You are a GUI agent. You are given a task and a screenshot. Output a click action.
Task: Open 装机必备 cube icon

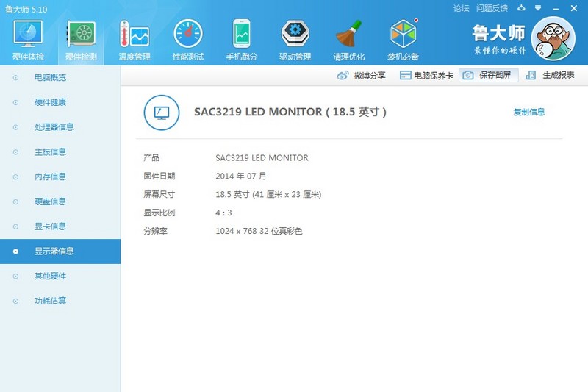404,33
